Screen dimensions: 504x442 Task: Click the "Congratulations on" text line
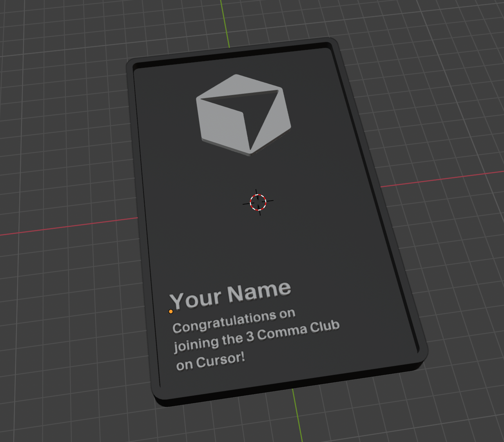(234, 321)
